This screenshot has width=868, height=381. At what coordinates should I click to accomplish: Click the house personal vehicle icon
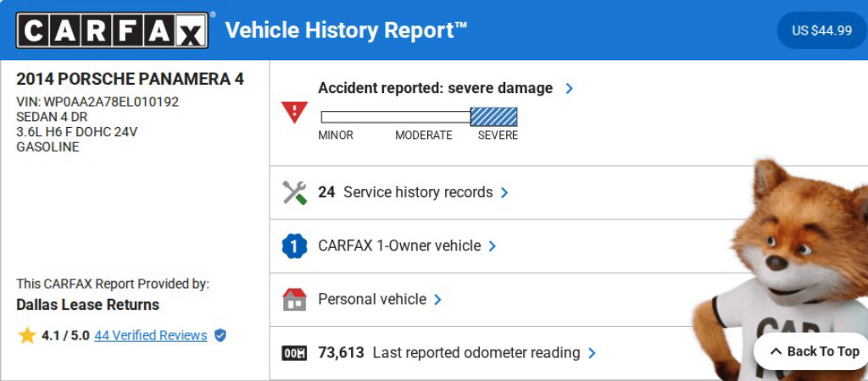tap(294, 300)
